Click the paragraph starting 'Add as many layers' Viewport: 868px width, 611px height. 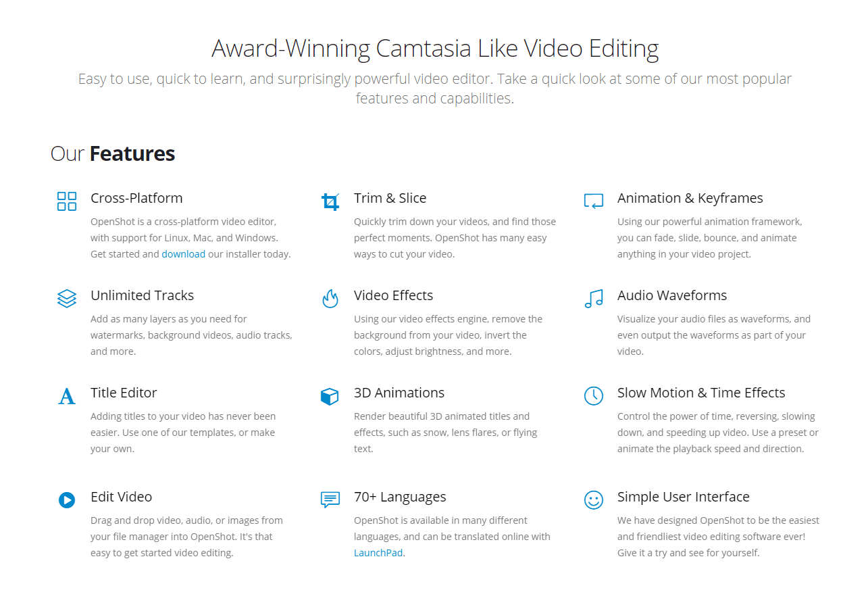pyautogui.click(x=192, y=335)
